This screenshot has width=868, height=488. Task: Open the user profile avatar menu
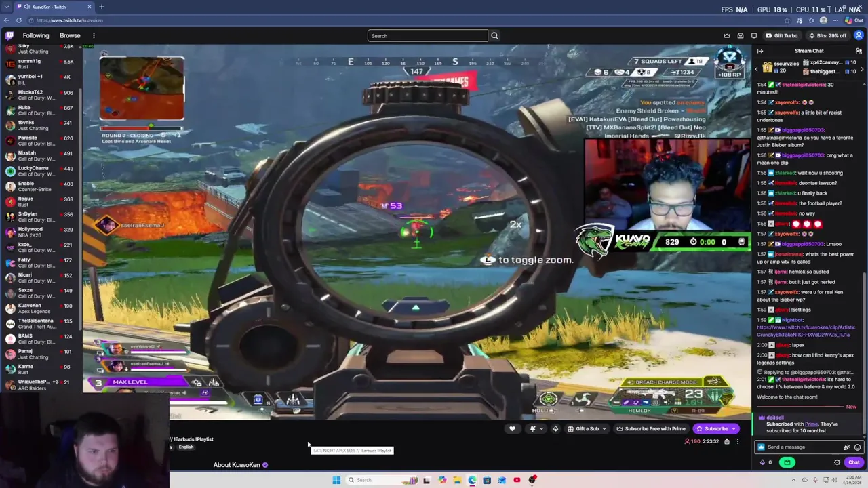coord(859,35)
